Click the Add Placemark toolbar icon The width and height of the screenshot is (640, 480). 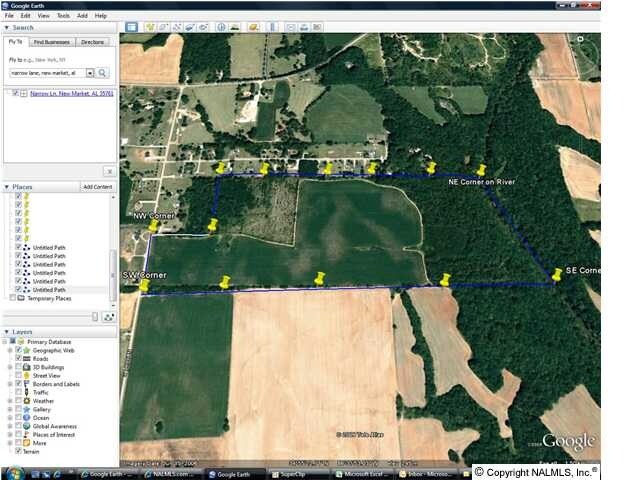(x=150, y=27)
